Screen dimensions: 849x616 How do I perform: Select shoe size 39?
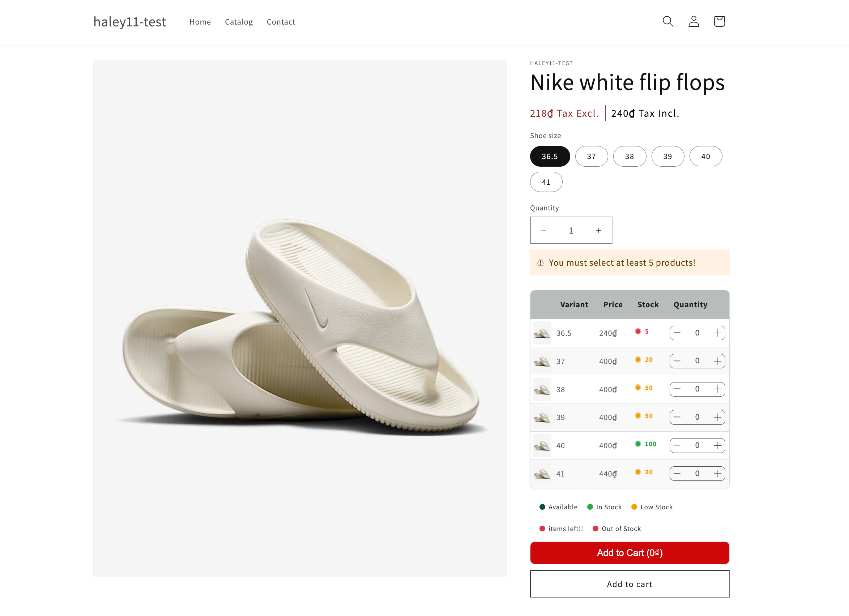coord(667,157)
